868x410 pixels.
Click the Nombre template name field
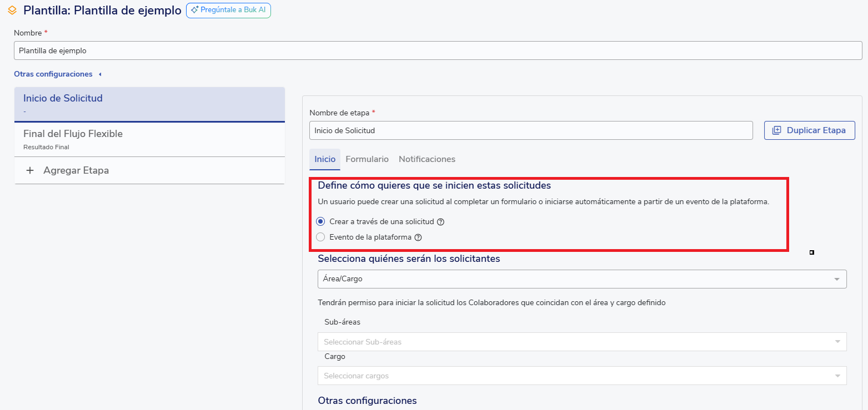pos(438,50)
